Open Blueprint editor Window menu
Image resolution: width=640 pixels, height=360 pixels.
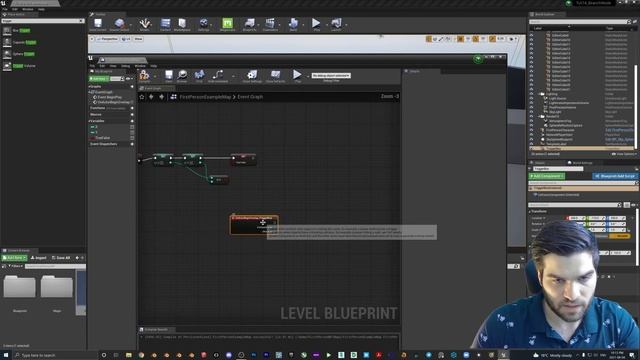pos(140,66)
